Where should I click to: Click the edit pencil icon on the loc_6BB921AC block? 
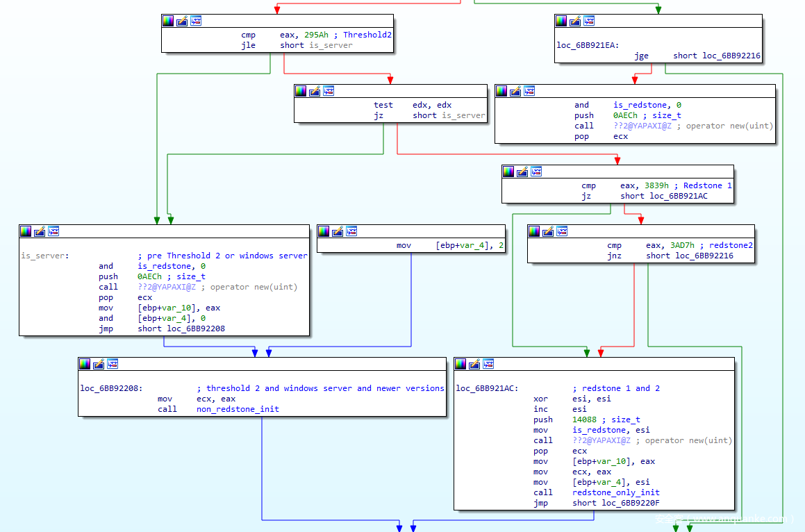tap(474, 364)
